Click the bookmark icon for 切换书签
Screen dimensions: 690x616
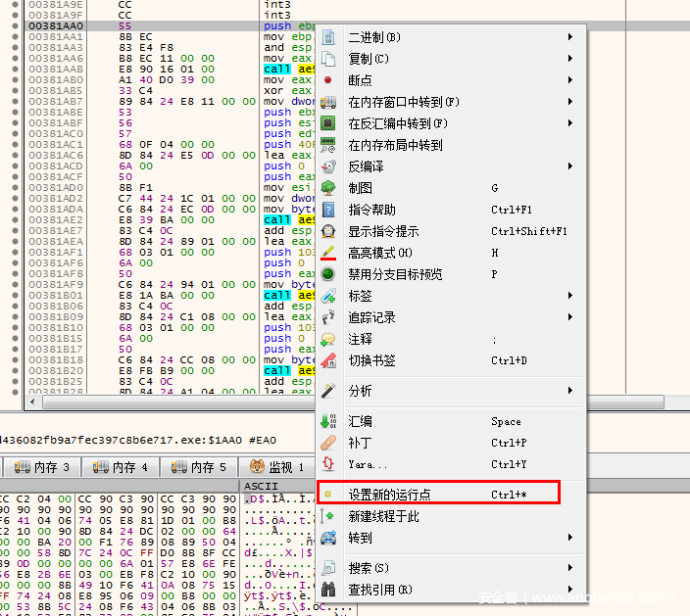(x=328, y=360)
